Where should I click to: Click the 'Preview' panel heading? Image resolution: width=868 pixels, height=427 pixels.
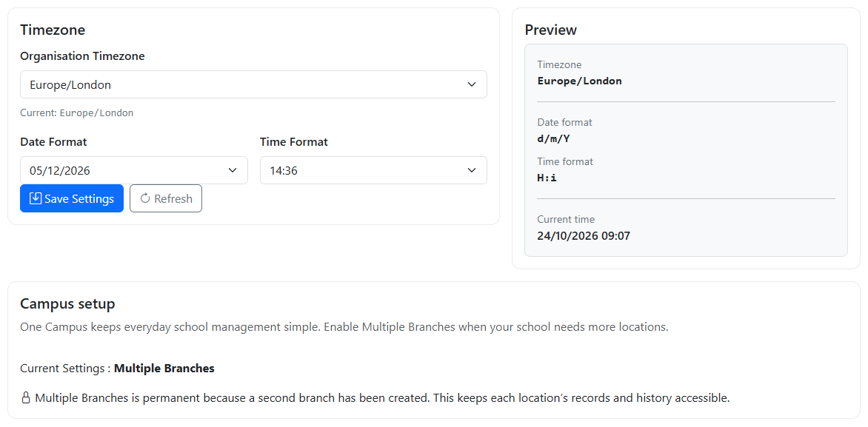tap(551, 30)
